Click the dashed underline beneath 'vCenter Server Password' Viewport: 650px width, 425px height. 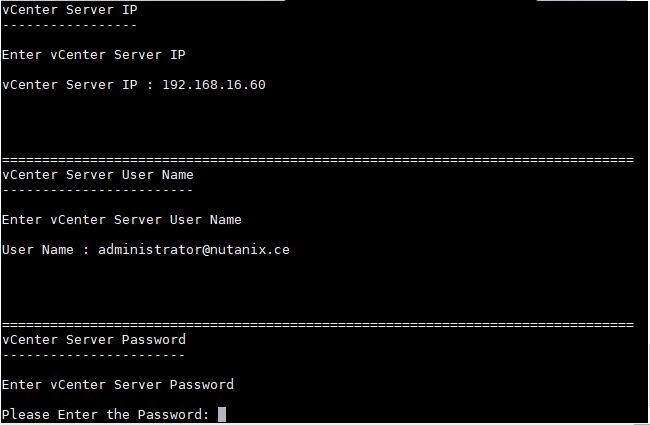pos(94,356)
